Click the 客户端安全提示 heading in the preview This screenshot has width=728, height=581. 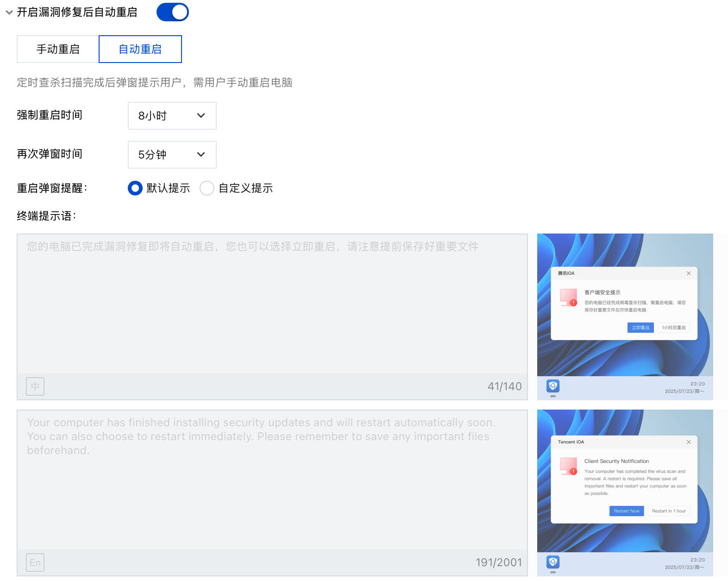click(602, 292)
